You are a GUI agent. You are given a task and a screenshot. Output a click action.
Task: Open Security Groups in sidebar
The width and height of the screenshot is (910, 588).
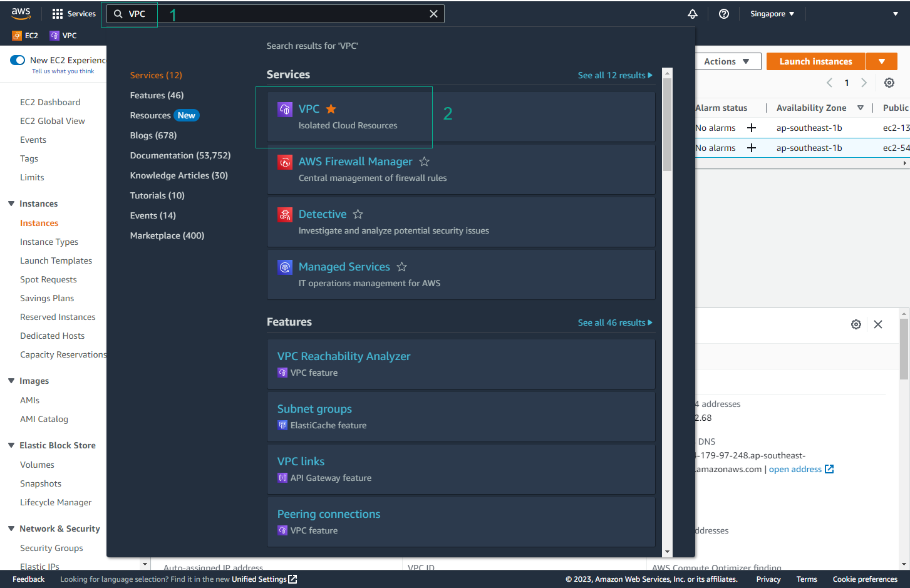point(51,548)
